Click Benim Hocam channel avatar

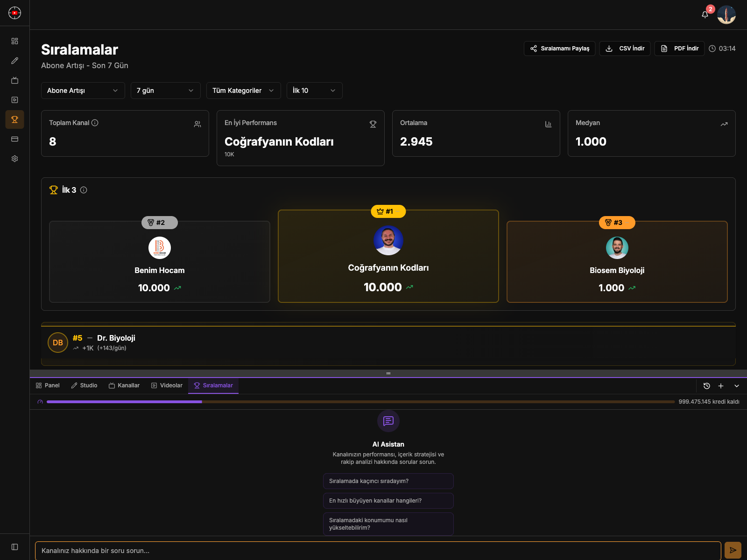point(160,248)
